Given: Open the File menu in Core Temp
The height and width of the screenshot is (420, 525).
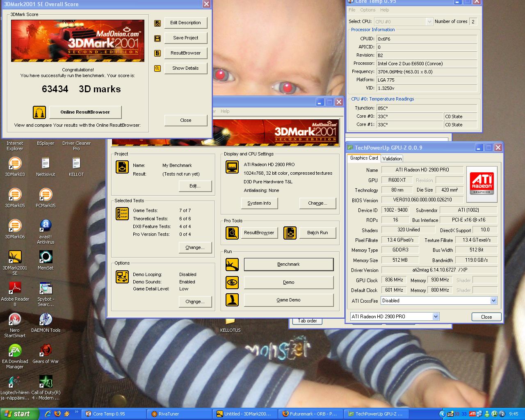Looking at the screenshot, I should coord(352,10).
